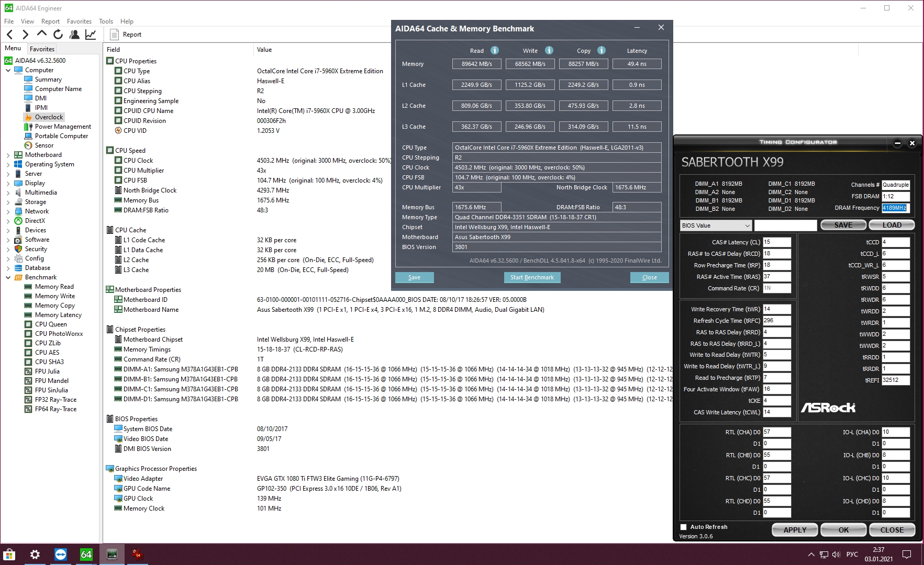Open the Help menu
924x565 pixels.
point(127,21)
